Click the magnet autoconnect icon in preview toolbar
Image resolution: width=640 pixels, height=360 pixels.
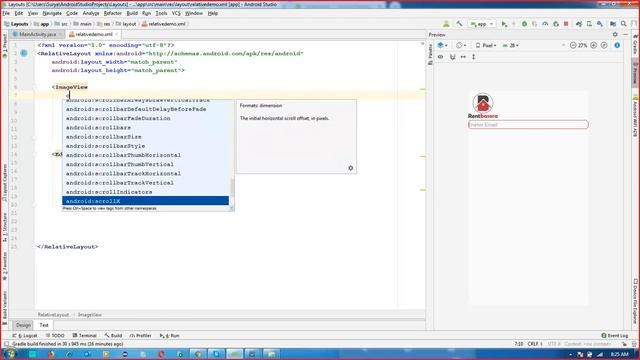click(x=452, y=57)
